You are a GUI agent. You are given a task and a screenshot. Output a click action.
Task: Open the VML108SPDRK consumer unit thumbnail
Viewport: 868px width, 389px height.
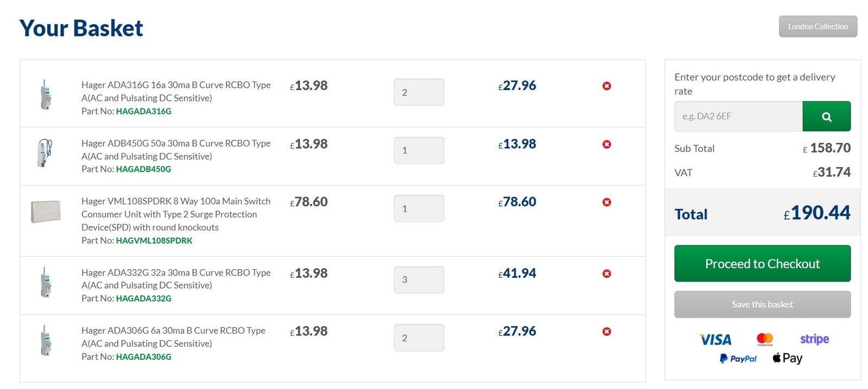tap(46, 212)
